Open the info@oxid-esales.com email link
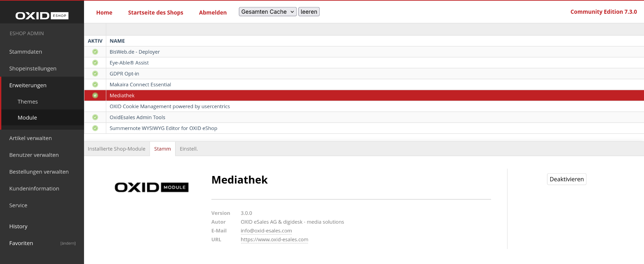Screen dimensions: 644x264 266,231
